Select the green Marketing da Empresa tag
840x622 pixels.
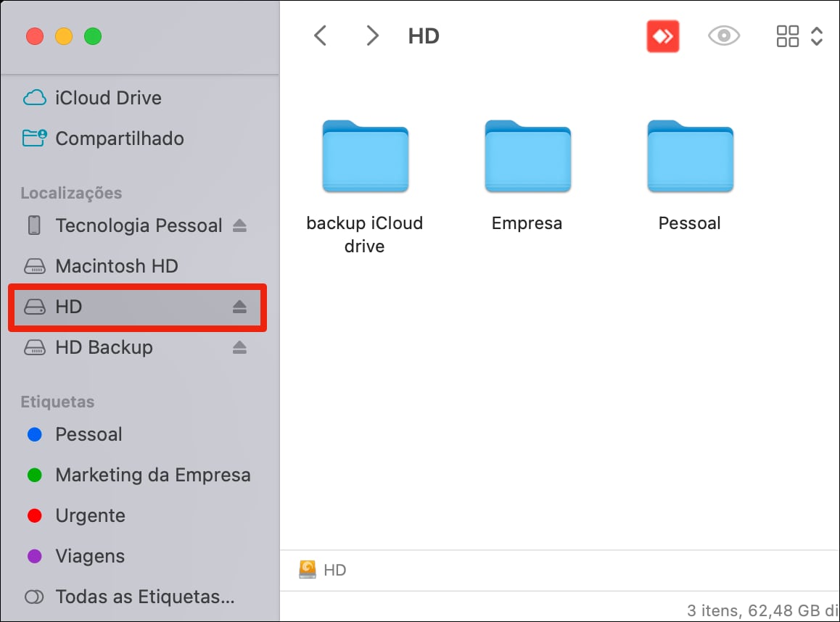(152, 475)
